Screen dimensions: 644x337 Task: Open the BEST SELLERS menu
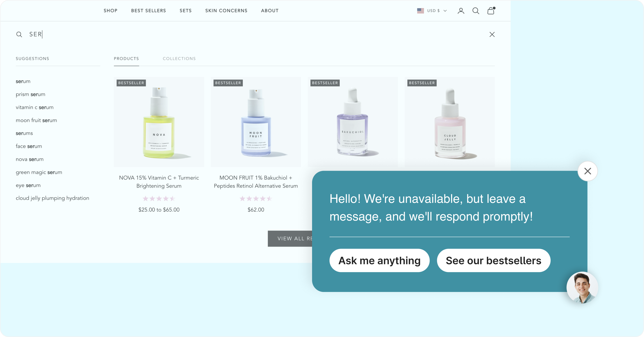[148, 10]
